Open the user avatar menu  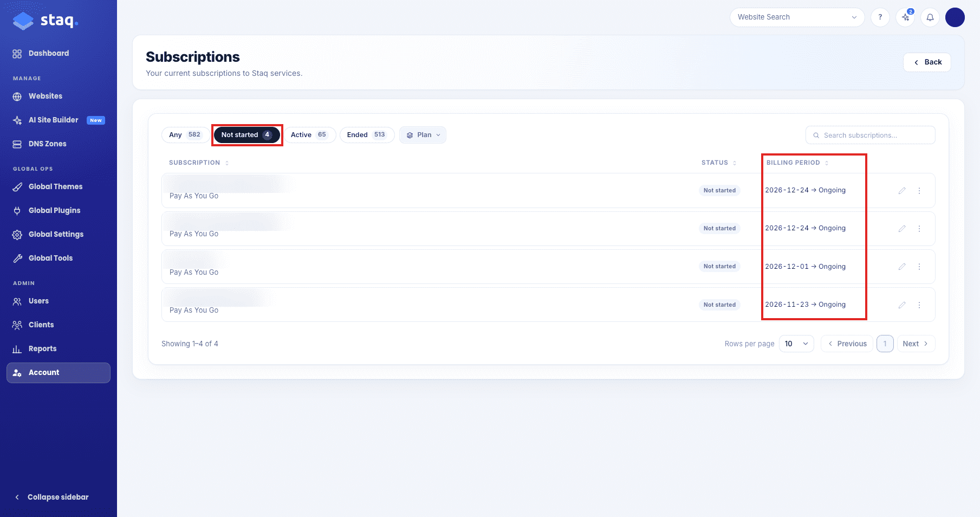tap(955, 17)
